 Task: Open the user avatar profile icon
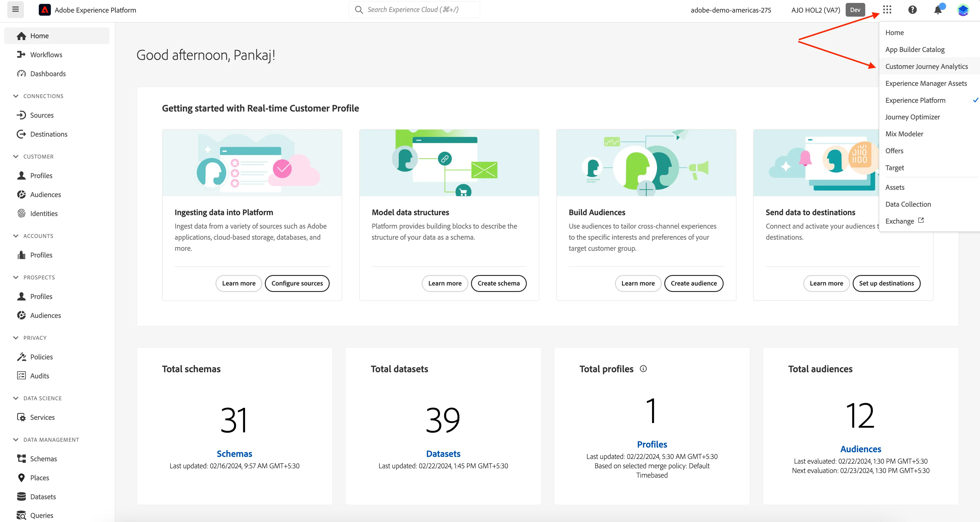[x=963, y=10]
